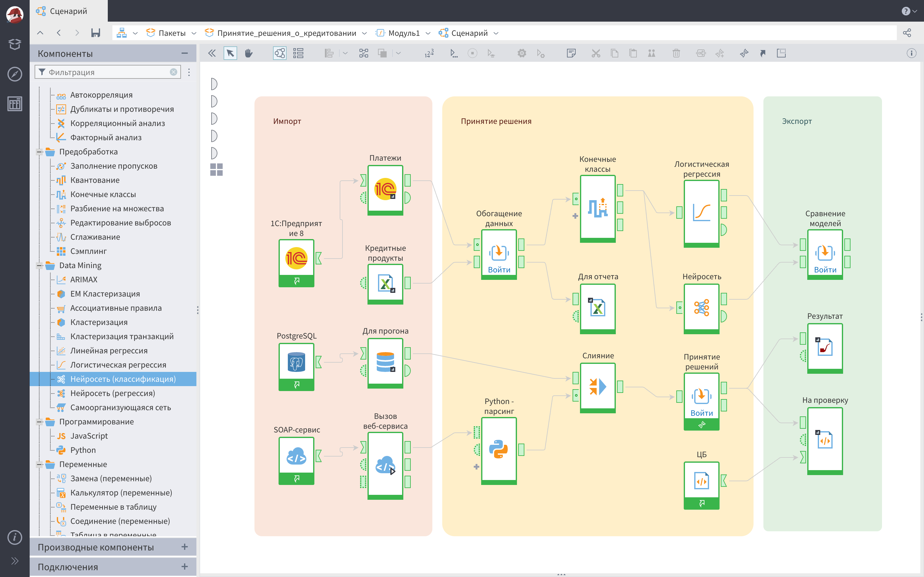Expand the Производные компоненты section
Viewport: 924px width, 577px height.
coord(185,547)
